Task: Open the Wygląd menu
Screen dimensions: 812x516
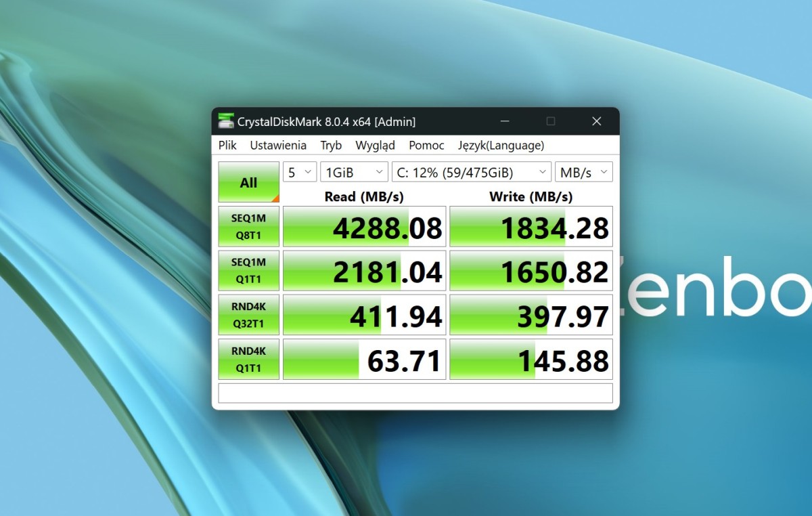Action: [375, 146]
